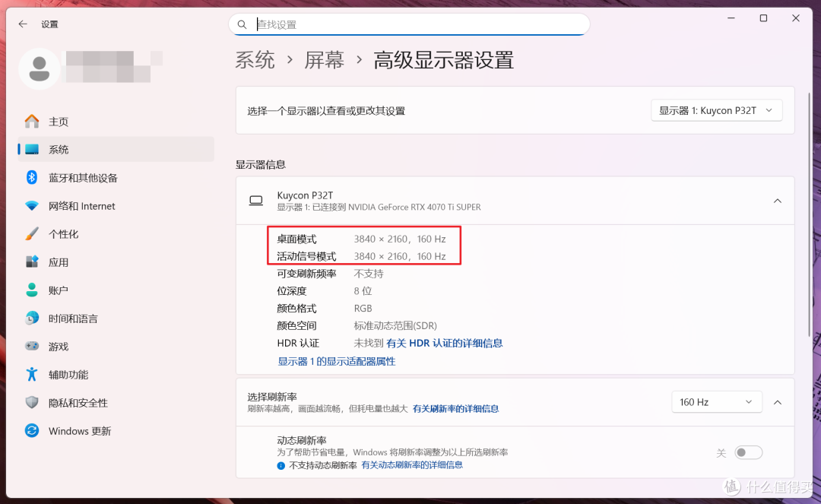The width and height of the screenshot is (821, 504).
Task: Click the vertical scrollbar of settings page
Action: (810, 214)
